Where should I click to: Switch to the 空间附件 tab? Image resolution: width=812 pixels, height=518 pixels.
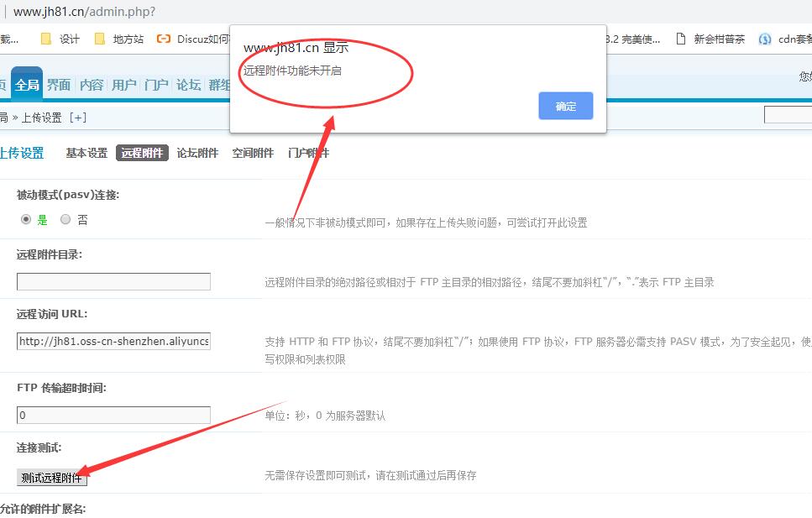[x=253, y=153]
